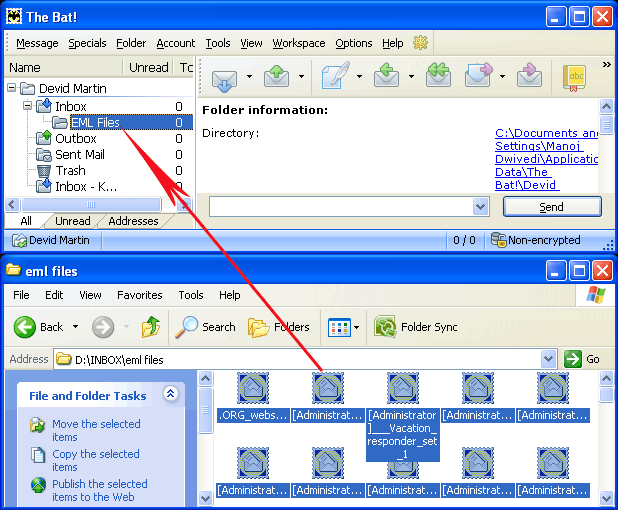Click the Unread column header

[x=149, y=67]
